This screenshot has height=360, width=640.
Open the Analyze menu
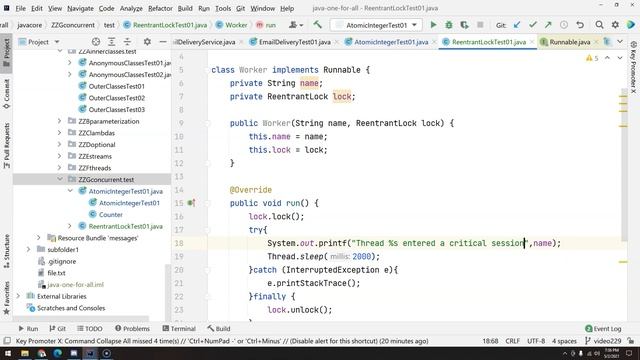[131, 8]
